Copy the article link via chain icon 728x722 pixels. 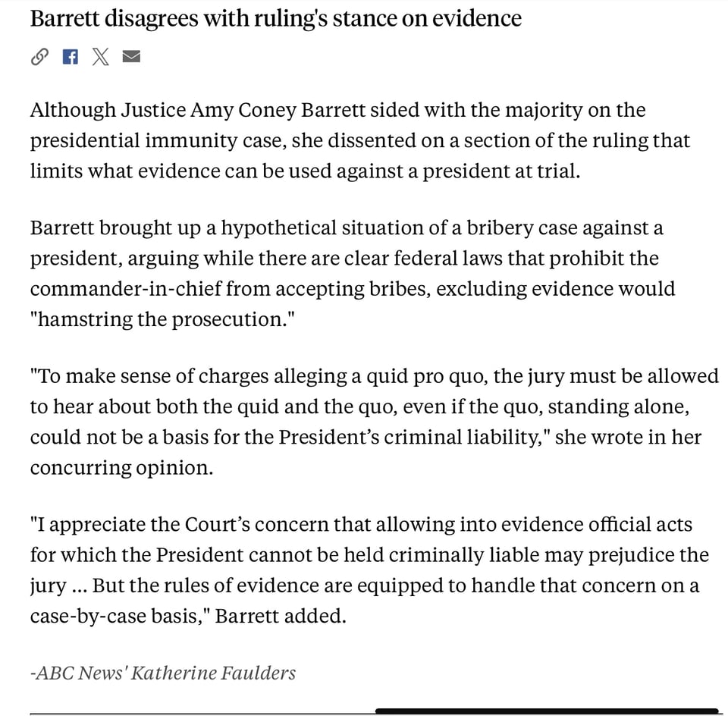tap(39, 57)
